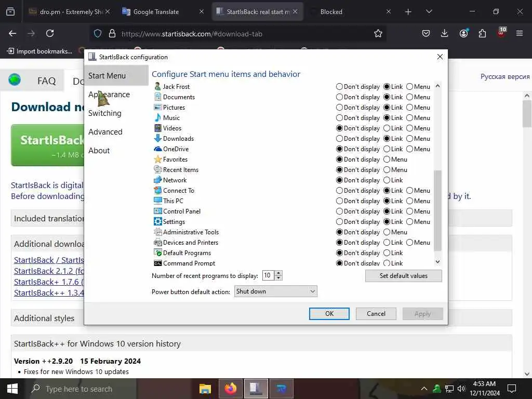The height and width of the screenshot is (399, 532).
Task: Click the recent programs number field
Action: click(268, 275)
